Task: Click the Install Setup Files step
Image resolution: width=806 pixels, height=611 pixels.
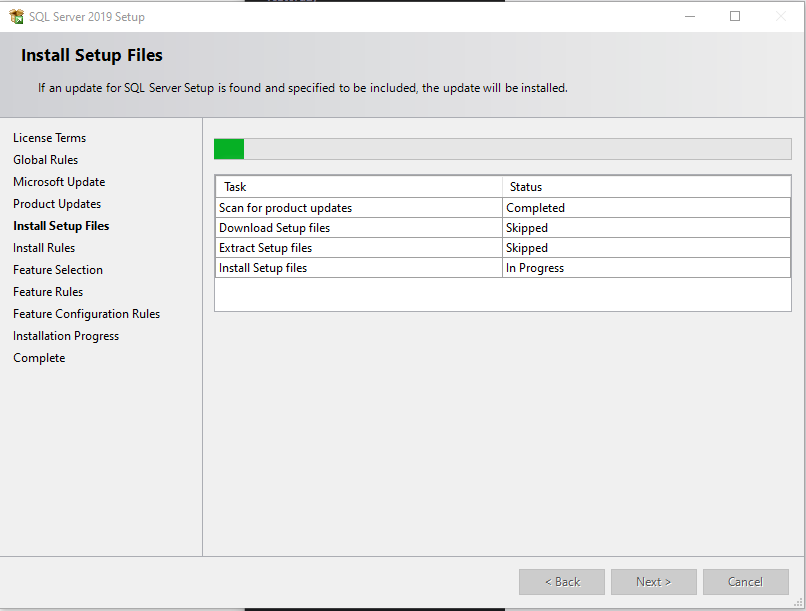Action: tap(61, 226)
